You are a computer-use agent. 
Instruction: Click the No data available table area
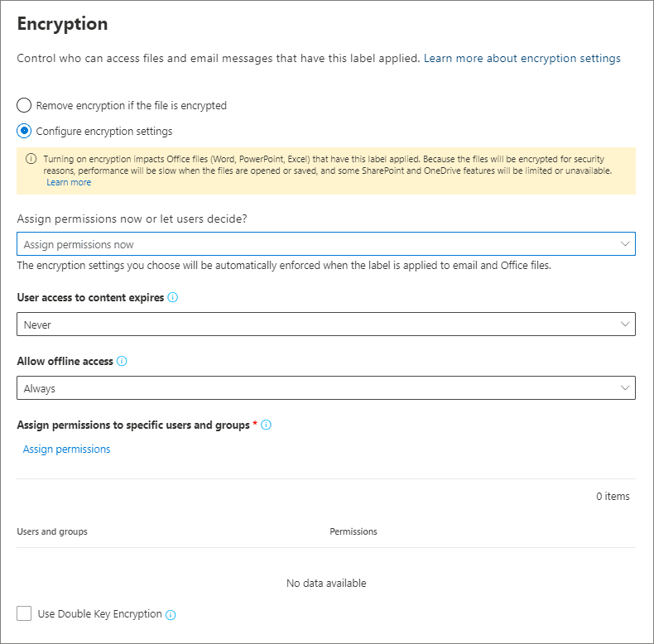326,584
